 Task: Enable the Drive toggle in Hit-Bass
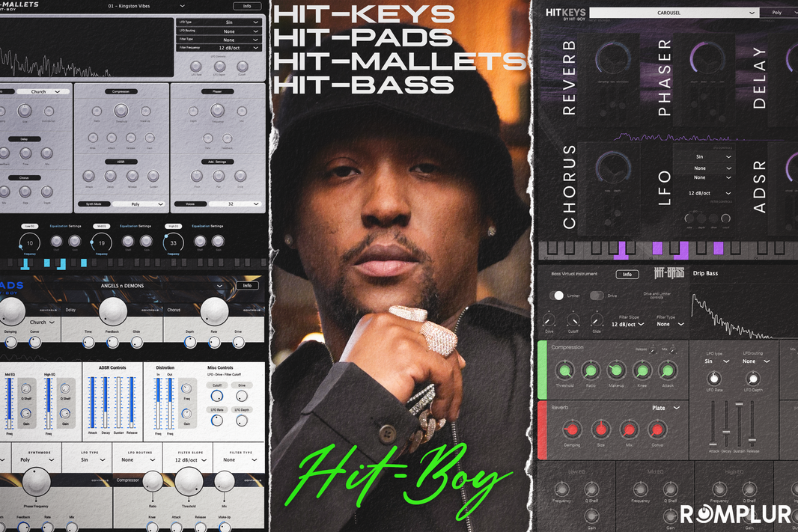click(x=597, y=296)
